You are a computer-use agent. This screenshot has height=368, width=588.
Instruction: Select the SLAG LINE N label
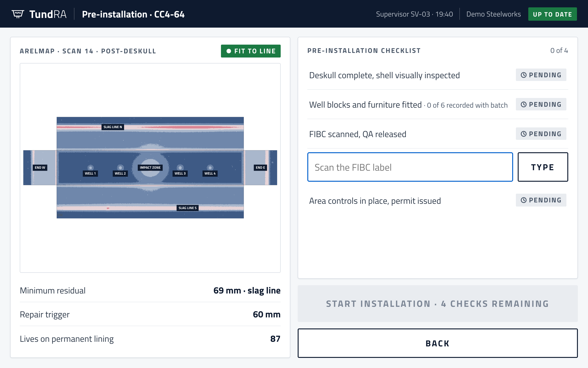point(113,127)
